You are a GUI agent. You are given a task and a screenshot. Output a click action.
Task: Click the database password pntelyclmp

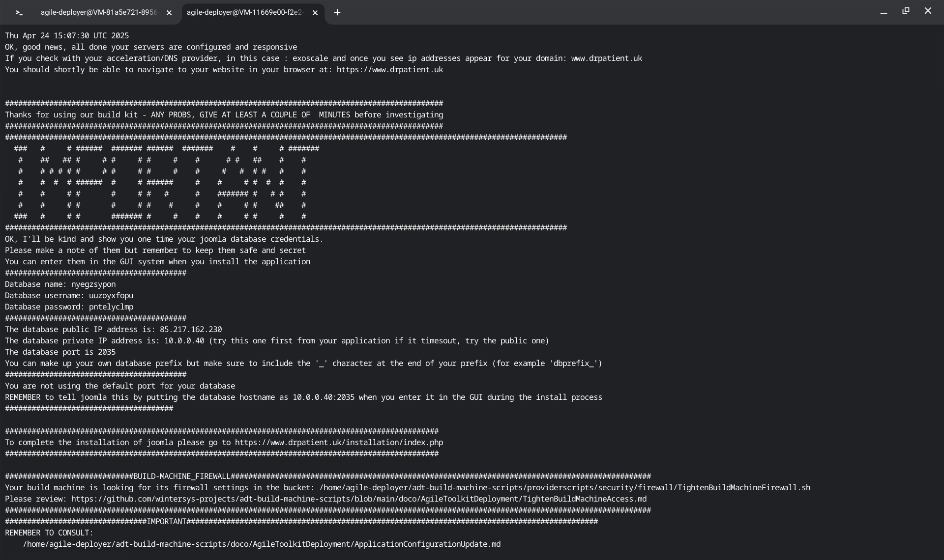click(111, 307)
